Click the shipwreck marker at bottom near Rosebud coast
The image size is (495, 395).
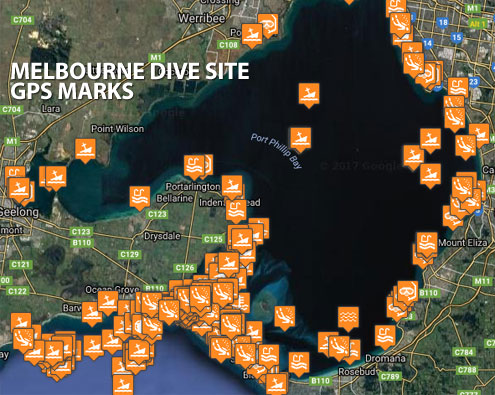coord(276,383)
